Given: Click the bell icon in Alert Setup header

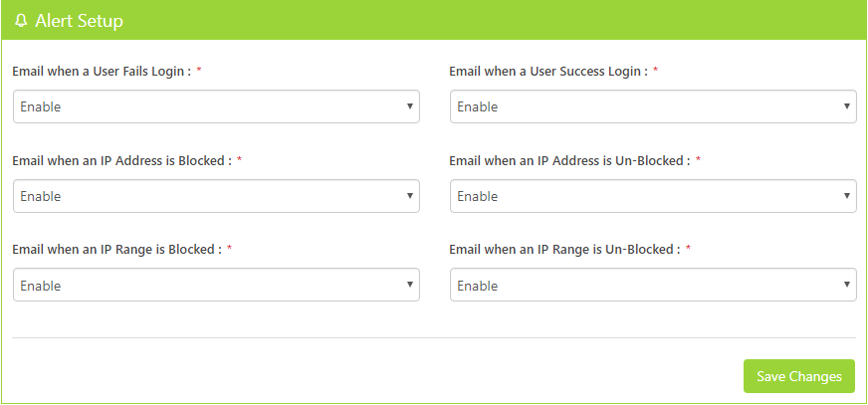Looking at the screenshot, I should click(21, 21).
